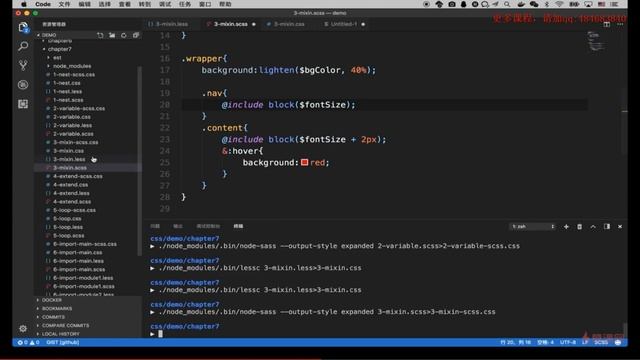Maximize the panel with up chevron

tap(593, 227)
